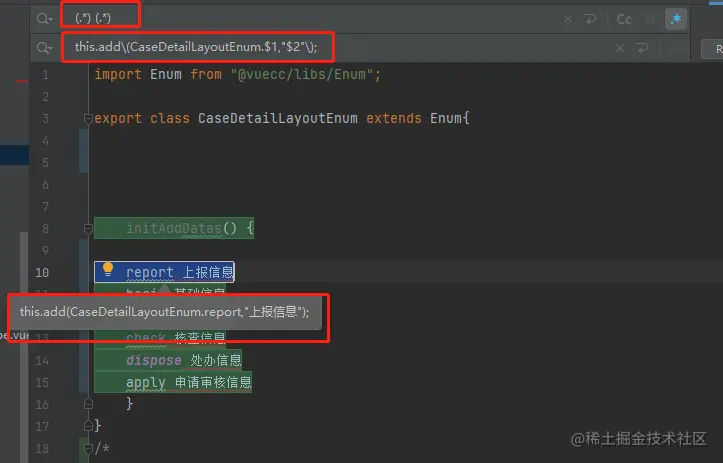This screenshot has width=723, height=463.
Task: Click fold end marker on line 16
Action: [88, 404]
